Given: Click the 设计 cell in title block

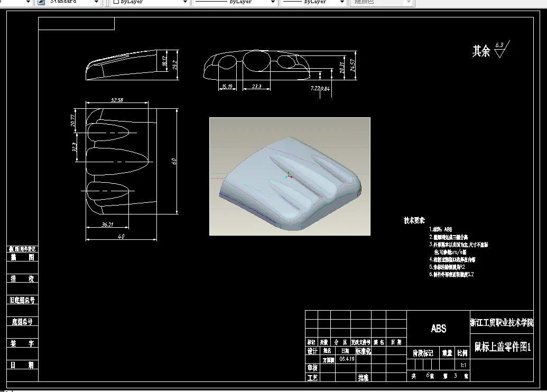Looking at the screenshot, I should pyautogui.click(x=312, y=351).
